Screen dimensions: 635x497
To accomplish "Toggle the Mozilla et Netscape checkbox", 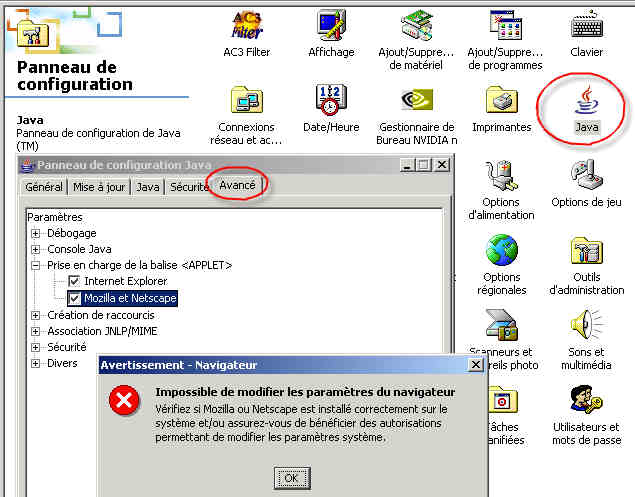I will click(74, 299).
